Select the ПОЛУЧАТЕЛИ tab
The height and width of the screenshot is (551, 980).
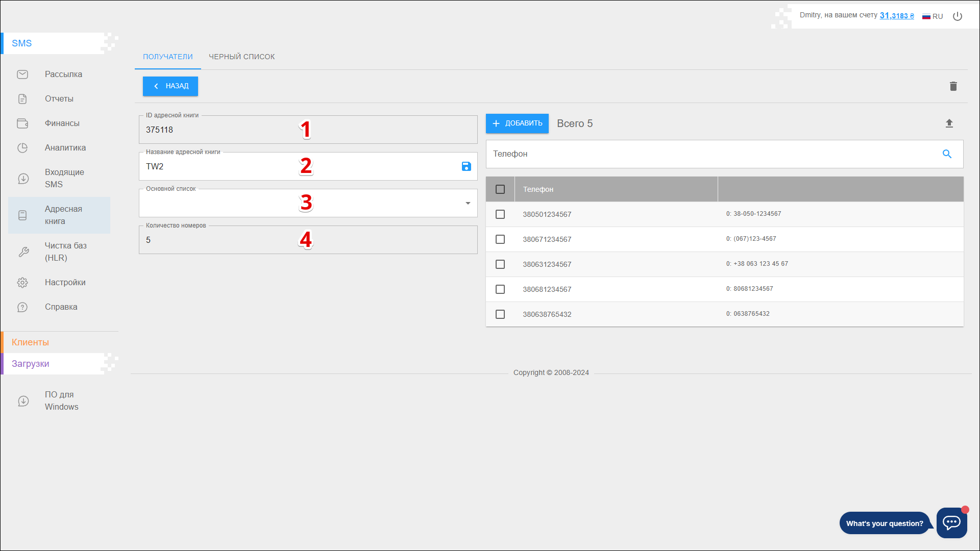[167, 57]
